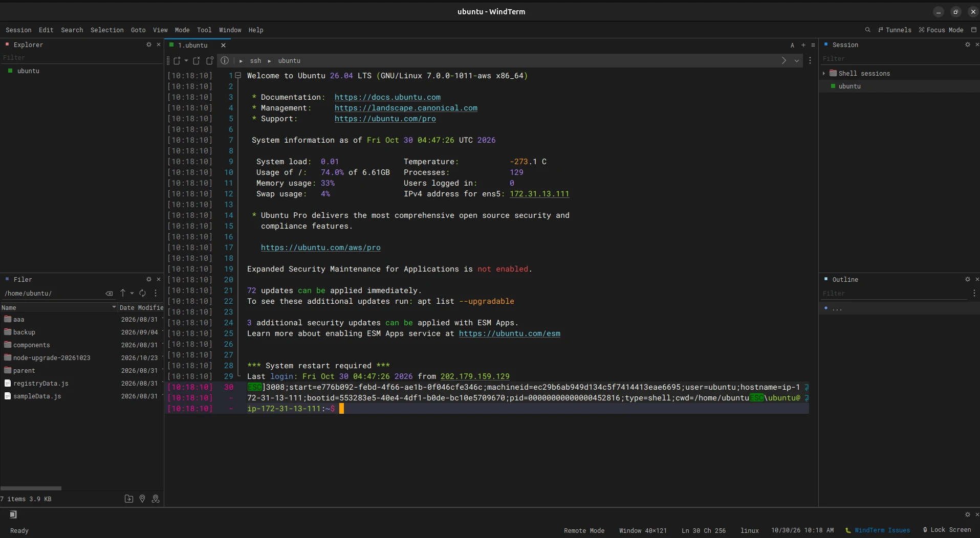Open the Filer panel settings gear
The image size is (980, 538).
pyautogui.click(x=149, y=279)
